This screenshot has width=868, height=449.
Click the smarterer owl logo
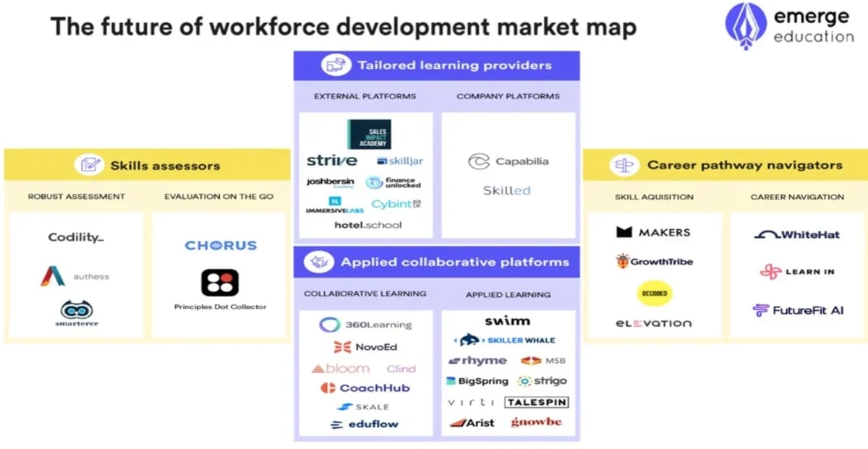pos(77,310)
